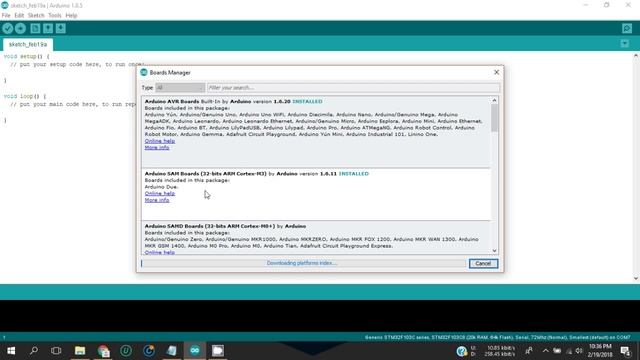This screenshot has height=360, width=640.
Task: Open Online help for Arduino SAMD Boards
Action: coord(160,252)
